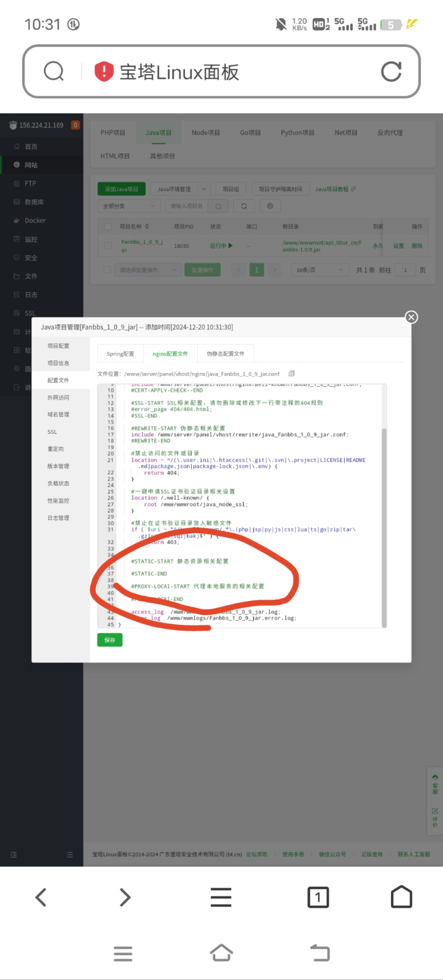
Task: Copy the config file path icon
Action: 292,374
